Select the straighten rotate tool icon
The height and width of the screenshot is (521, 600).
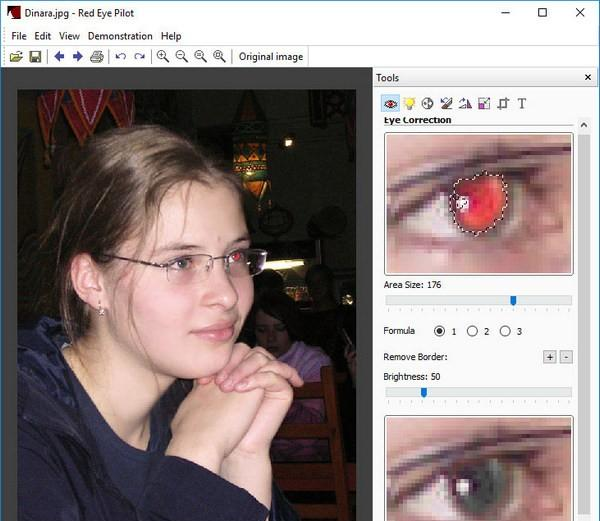click(446, 103)
